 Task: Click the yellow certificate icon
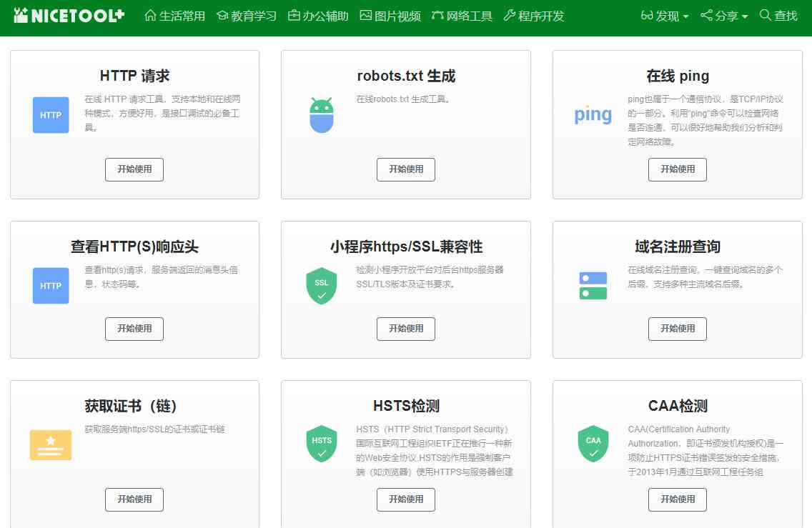(51, 444)
